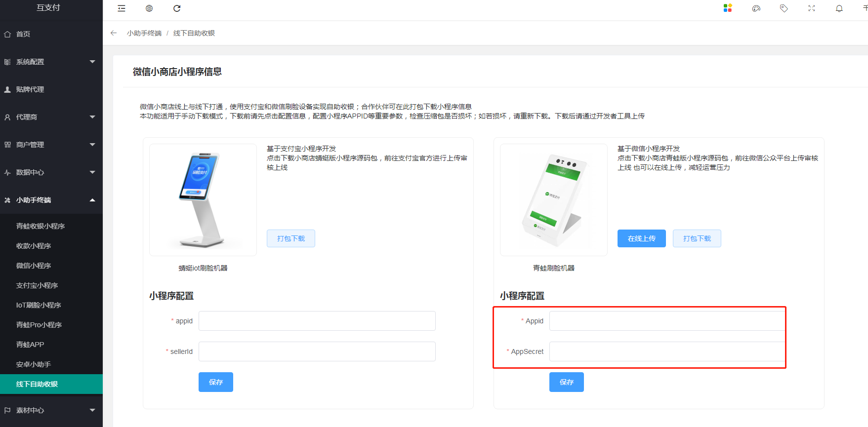The width and height of the screenshot is (868, 427).
Task: Save the Appid and AppSecret config
Action: (x=567, y=382)
